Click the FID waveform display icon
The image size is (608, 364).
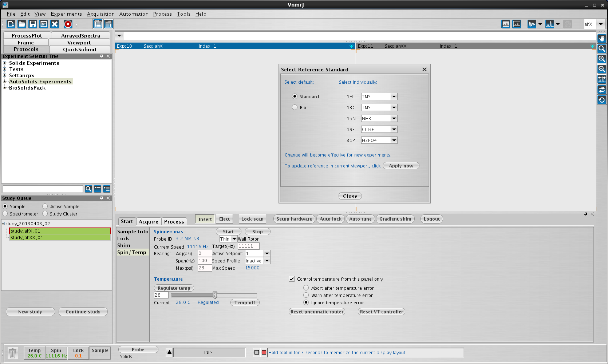coord(532,24)
